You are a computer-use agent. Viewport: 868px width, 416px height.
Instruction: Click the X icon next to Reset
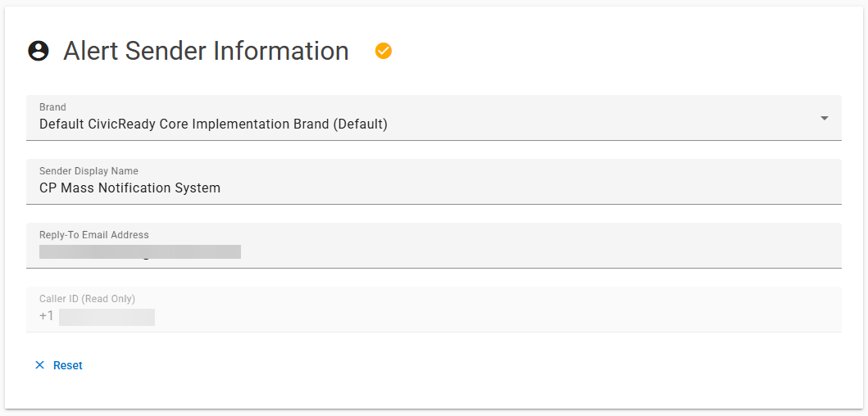coord(39,365)
